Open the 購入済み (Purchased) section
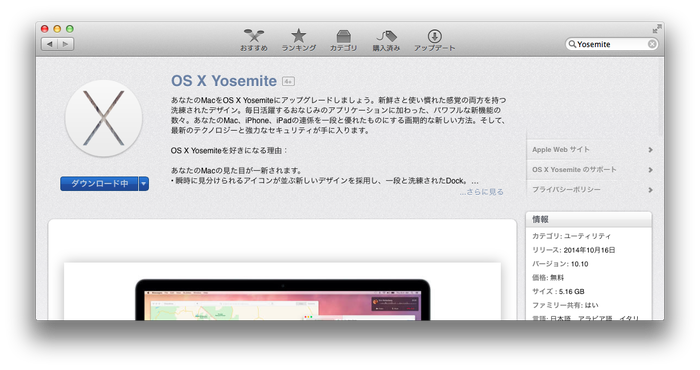 point(386,40)
